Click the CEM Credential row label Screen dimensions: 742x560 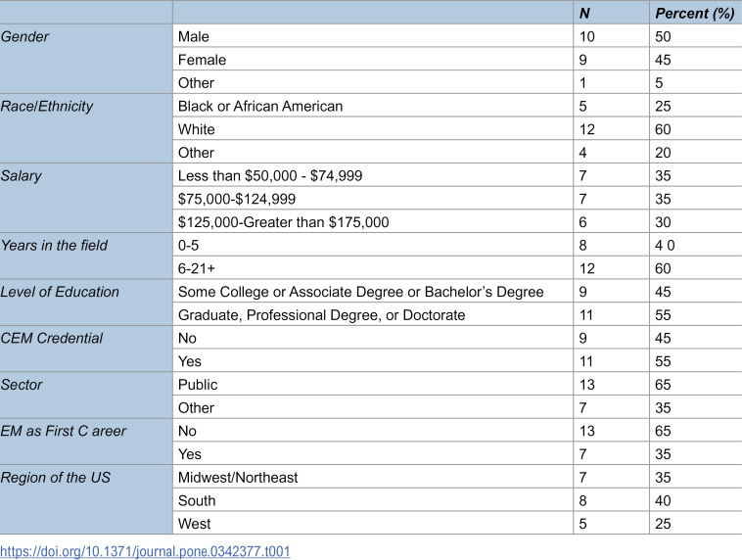(51, 338)
